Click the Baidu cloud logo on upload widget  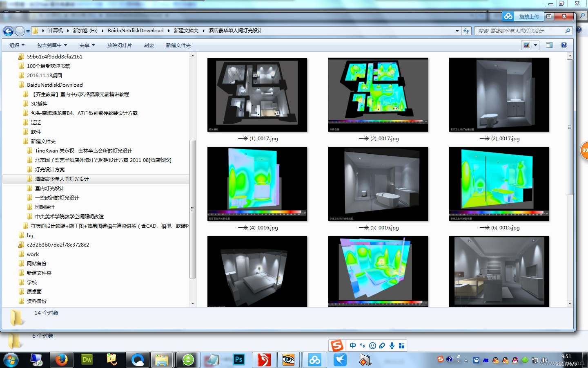(x=508, y=16)
